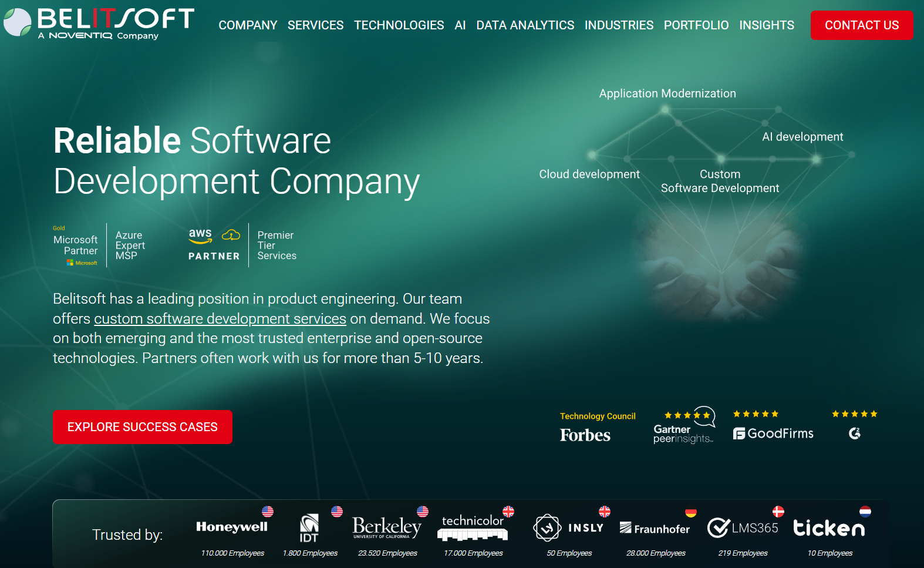Click the '110.000 Employees' text
The image size is (924, 568).
pos(232,553)
